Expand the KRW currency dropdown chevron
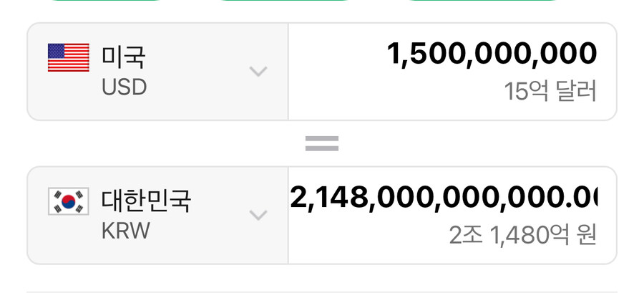Image resolution: width=644 pixels, height=293 pixels. coord(258,215)
